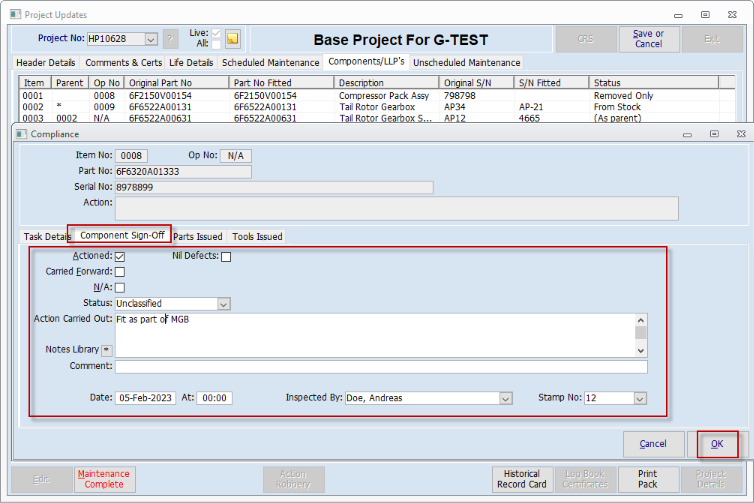This screenshot has width=754, height=503.
Task: Open the Notes Library dropdown arrow
Action: pyautogui.click(x=107, y=350)
